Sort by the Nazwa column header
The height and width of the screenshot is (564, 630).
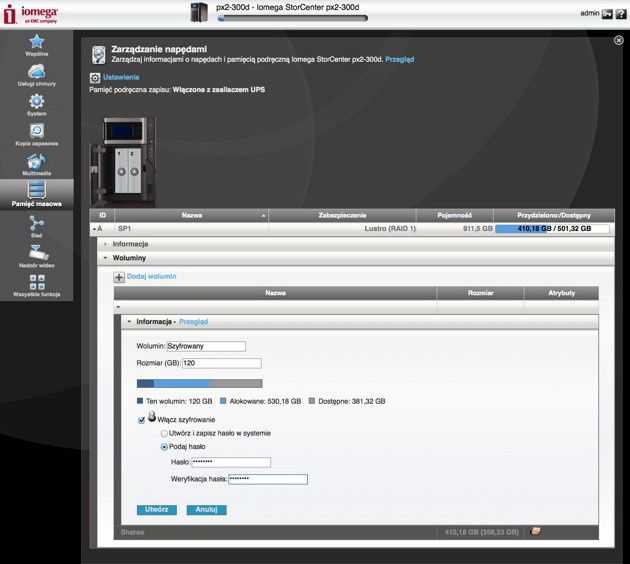point(192,216)
